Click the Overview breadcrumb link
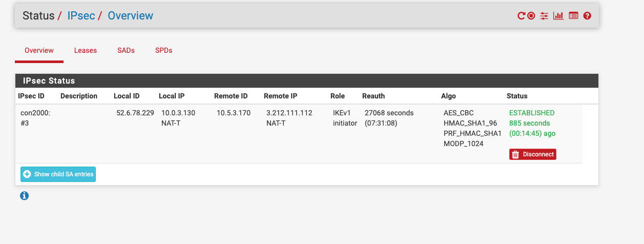Viewport: 644px width, 244px height. [x=130, y=15]
